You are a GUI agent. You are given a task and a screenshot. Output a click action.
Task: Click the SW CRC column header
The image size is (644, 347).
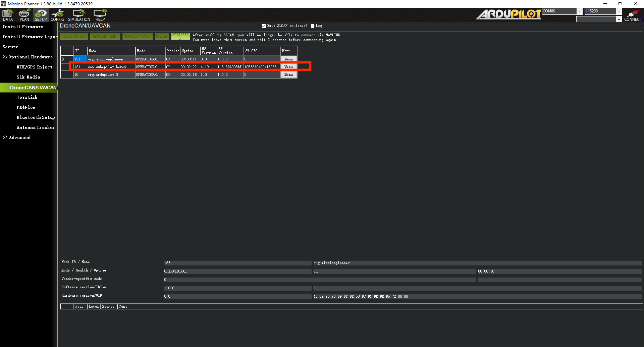(262, 51)
